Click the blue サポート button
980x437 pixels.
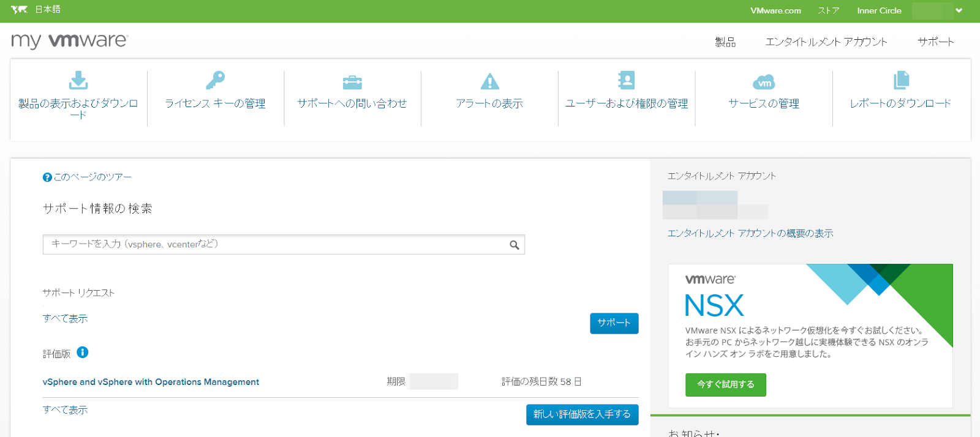coord(614,323)
